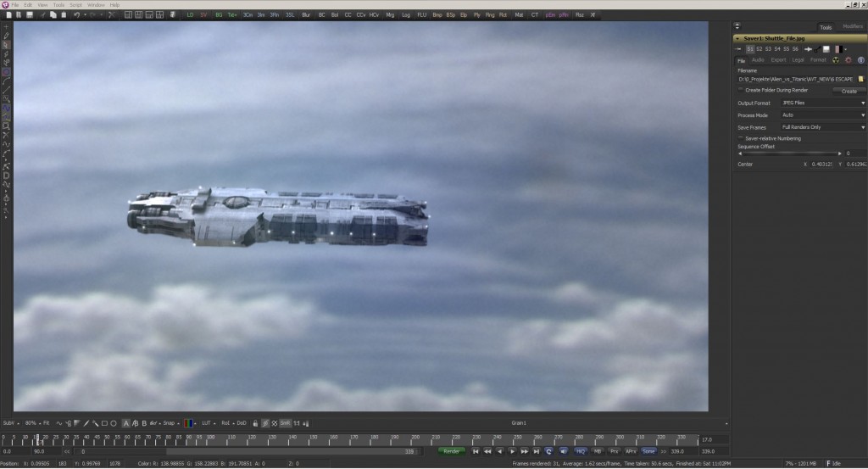Add a Merge (Mrg) tool from toolbar

point(390,15)
